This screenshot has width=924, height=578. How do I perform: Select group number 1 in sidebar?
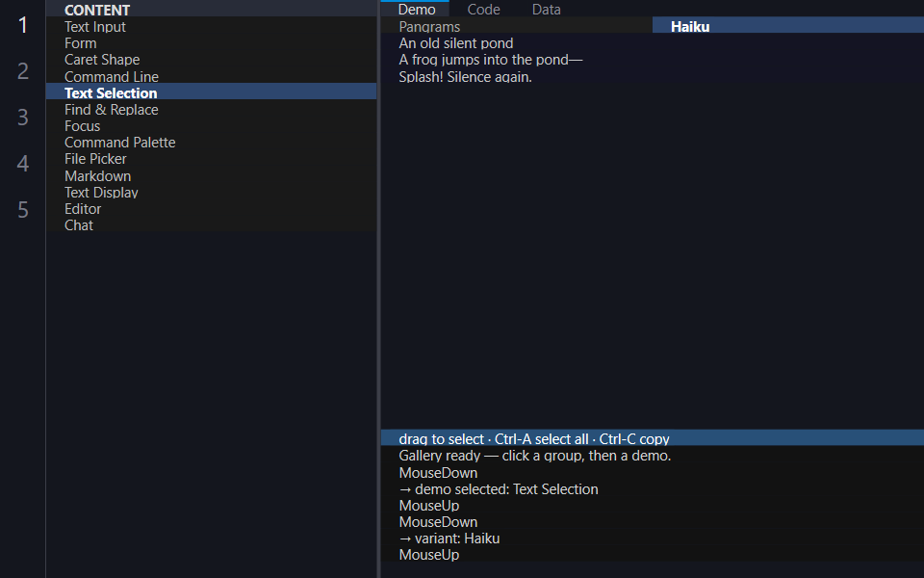(22, 25)
